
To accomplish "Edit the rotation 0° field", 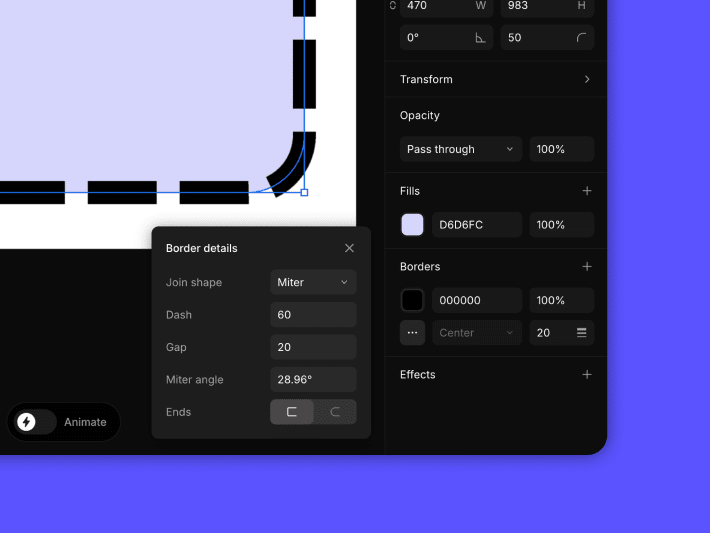I will click(x=446, y=38).
